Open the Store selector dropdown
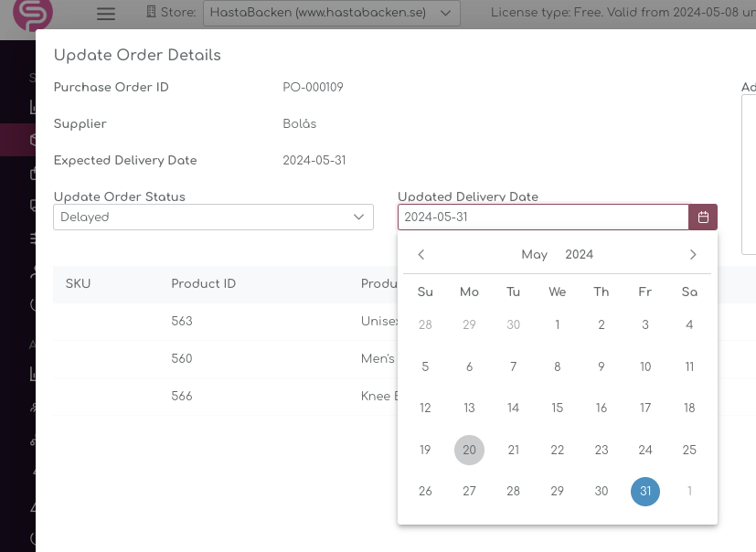This screenshot has width=756, height=552. tap(332, 13)
